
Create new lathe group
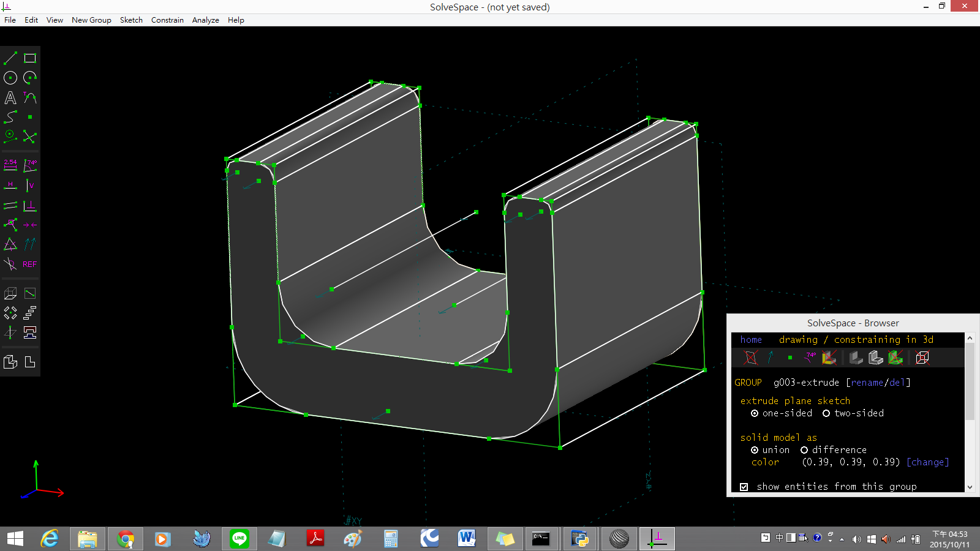(30, 332)
